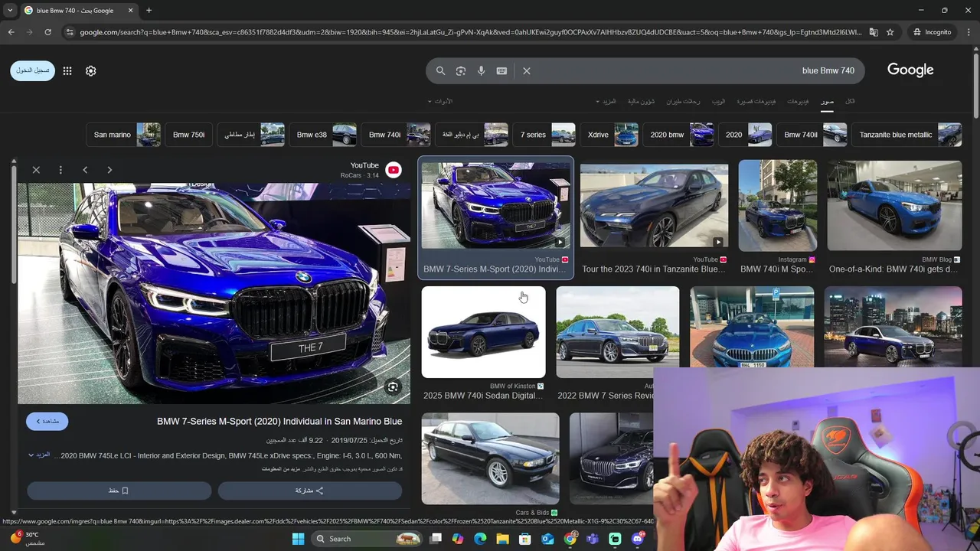Select the 2020 filter chip
The width and height of the screenshot is (980, 551).
point(745,135)
